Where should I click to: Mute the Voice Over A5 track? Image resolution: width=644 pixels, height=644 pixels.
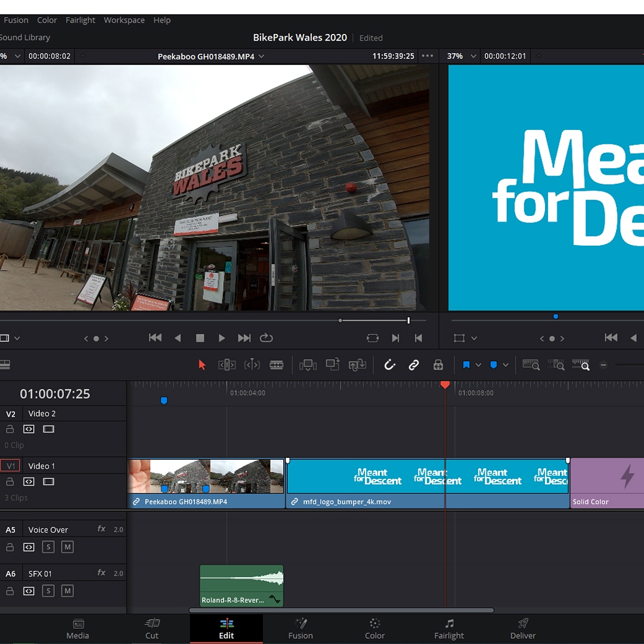point(67,547)
